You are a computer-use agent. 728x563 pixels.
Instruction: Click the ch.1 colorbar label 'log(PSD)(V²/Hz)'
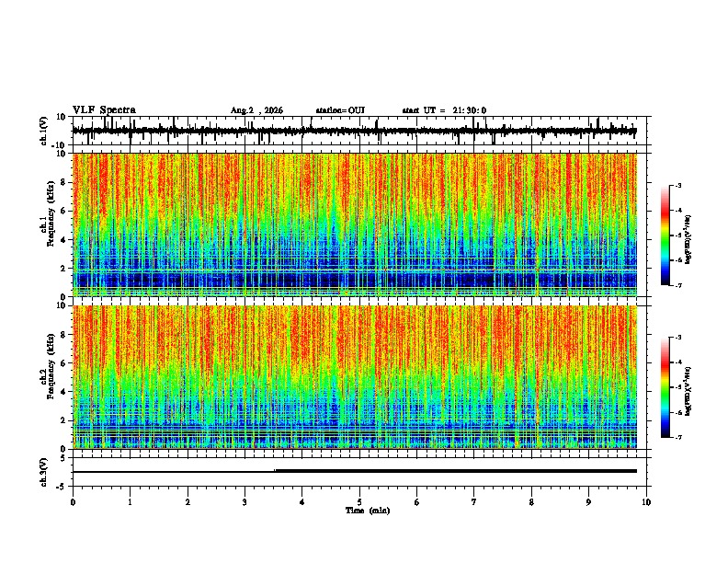(689, 239)
